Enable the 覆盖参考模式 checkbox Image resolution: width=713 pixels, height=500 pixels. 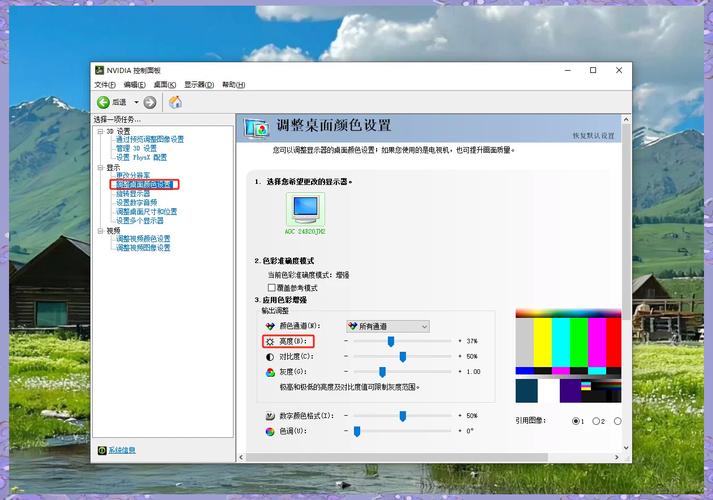click(272, 288)
